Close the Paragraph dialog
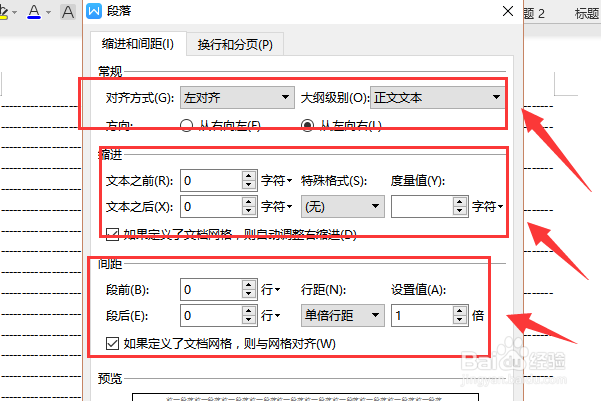The image size is (601, 401). [x=508, y=11]
